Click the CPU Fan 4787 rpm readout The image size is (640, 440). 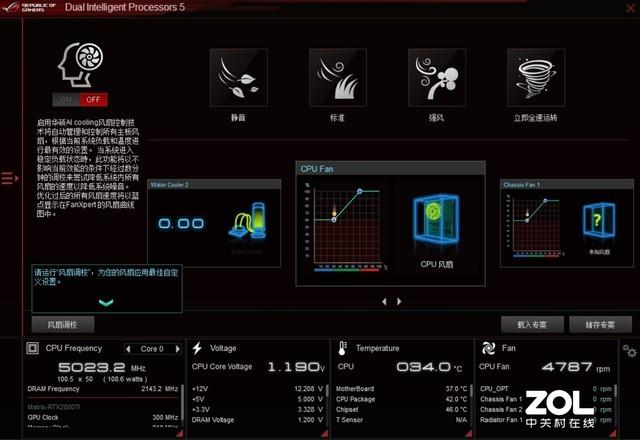576,367
